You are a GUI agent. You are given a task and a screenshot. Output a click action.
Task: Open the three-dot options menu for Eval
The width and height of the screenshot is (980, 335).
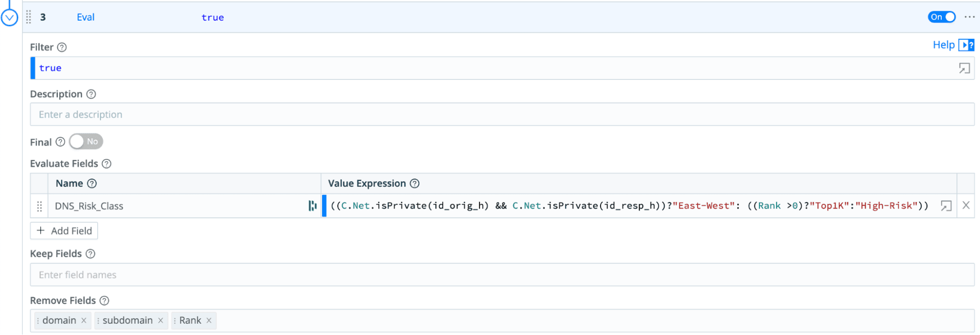[x=969, y=17]
